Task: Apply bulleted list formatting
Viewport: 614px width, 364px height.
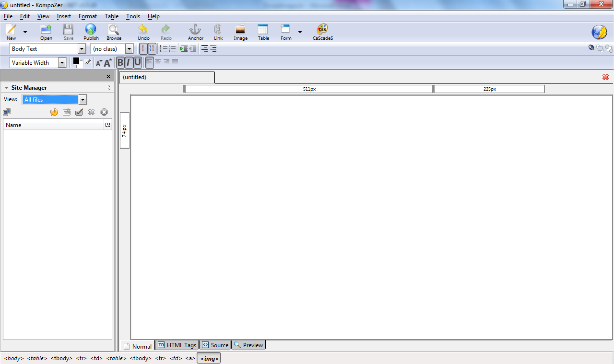Action: click(172, 49)
